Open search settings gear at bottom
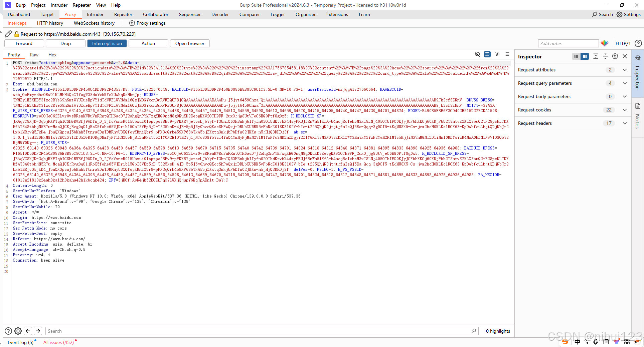 pos(18,331)
